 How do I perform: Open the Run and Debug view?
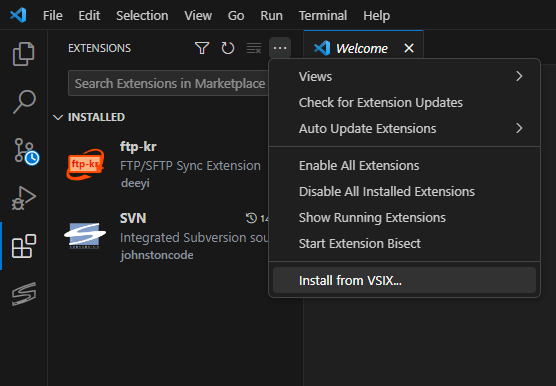23,198
